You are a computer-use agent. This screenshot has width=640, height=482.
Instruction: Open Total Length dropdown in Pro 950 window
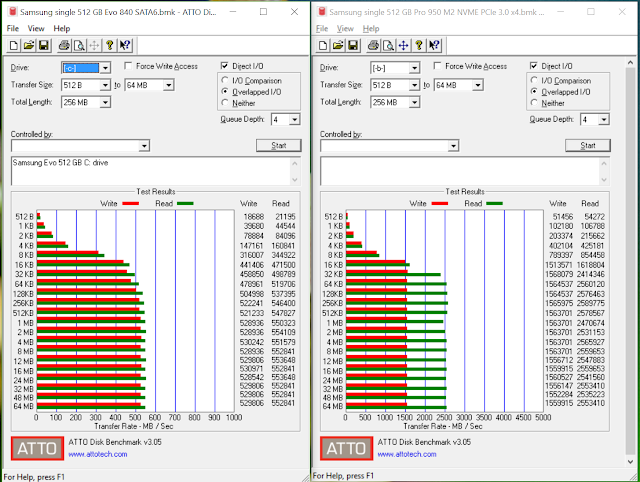click(415, 102)
